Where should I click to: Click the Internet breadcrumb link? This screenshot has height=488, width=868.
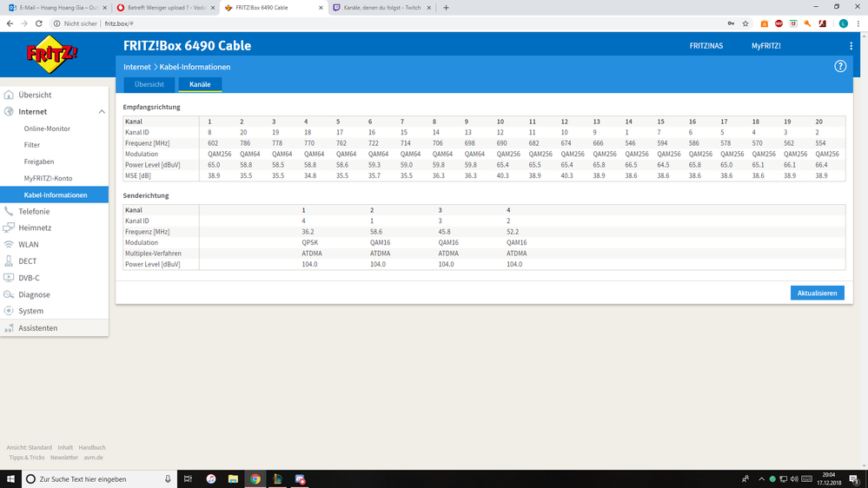136,67
